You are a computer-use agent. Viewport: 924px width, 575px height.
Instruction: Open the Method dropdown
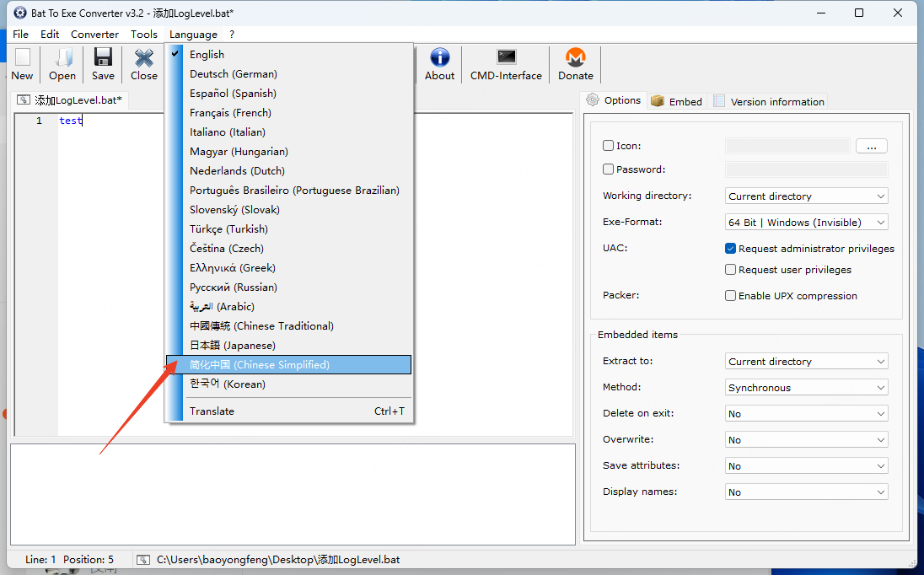click(806, 388)
